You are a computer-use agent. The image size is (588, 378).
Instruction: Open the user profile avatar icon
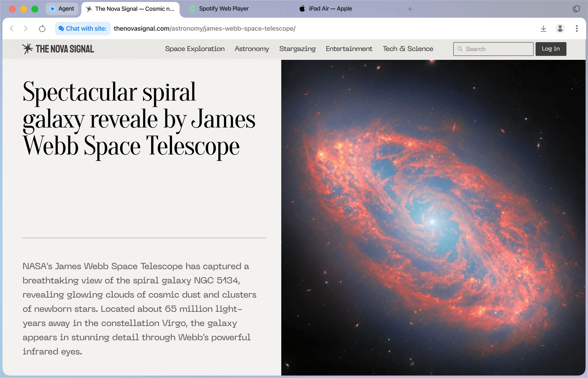coord(560,28)
